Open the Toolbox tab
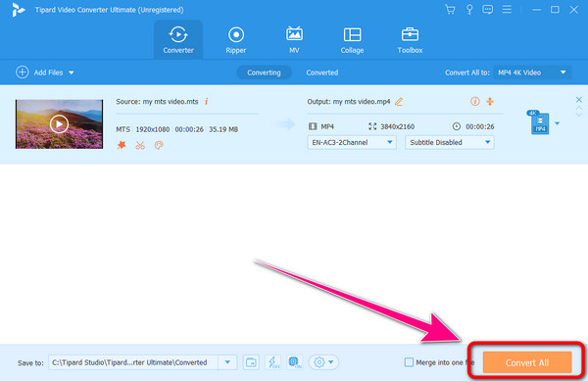 [x=410, y=40]
